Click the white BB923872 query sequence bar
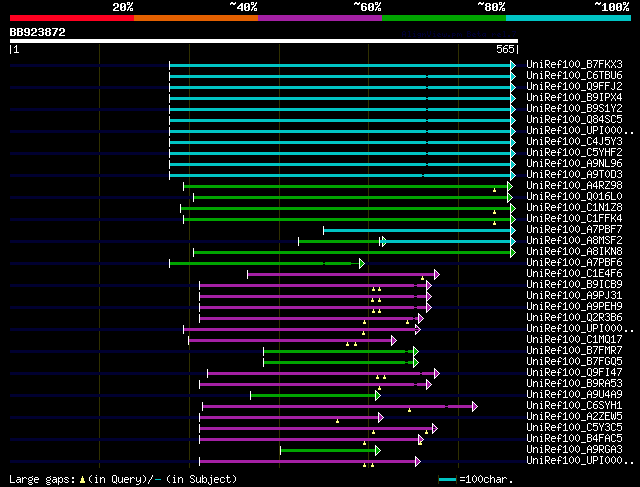The width and height of the screenshot is (640, 487). pyautogui.click(x=264, y=41)
